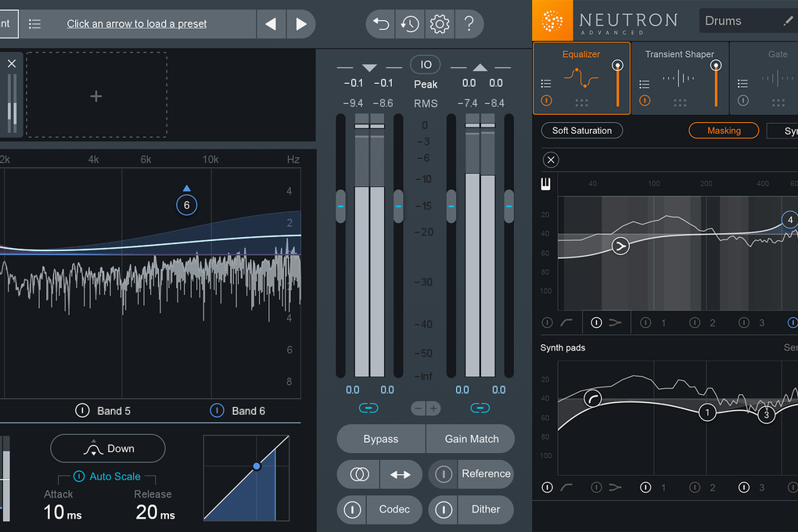The image size is (798, 532).
Task: Click the IO button above the meters
Action: pyautogui.click(x=426, y=65)
